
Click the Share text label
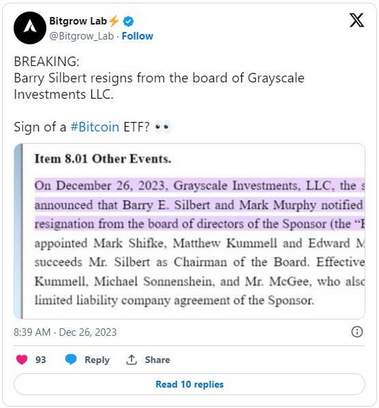(x=157, y=360)
